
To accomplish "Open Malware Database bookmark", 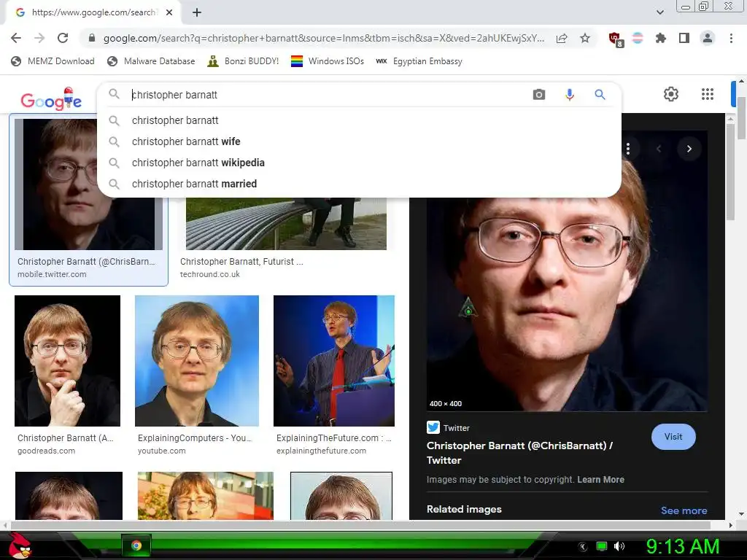I will (152, 61).
